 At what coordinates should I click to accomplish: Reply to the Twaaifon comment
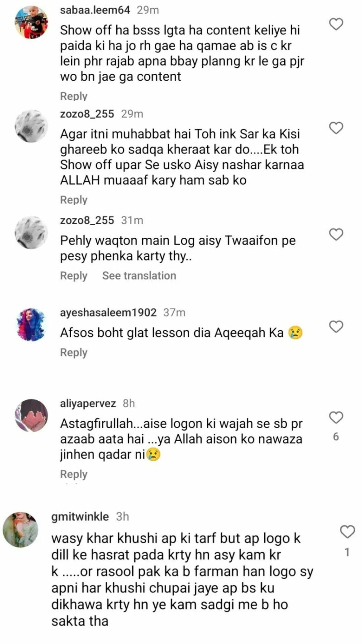click(74, 276)
